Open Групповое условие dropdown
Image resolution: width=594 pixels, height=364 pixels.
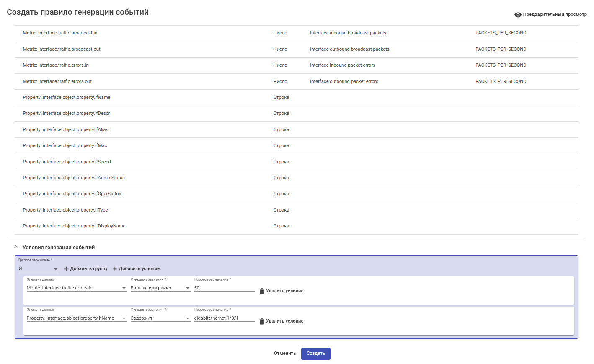pos(38,269)
